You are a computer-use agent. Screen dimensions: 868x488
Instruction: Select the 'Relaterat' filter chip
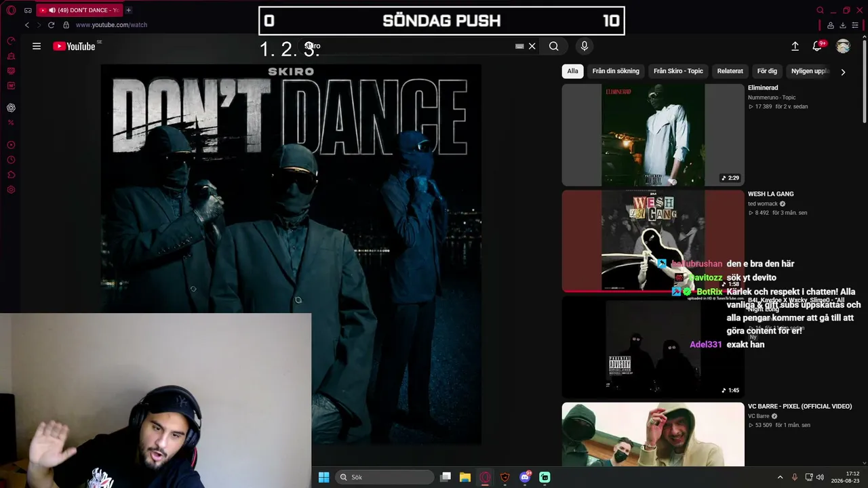click(x=730, y=71)
